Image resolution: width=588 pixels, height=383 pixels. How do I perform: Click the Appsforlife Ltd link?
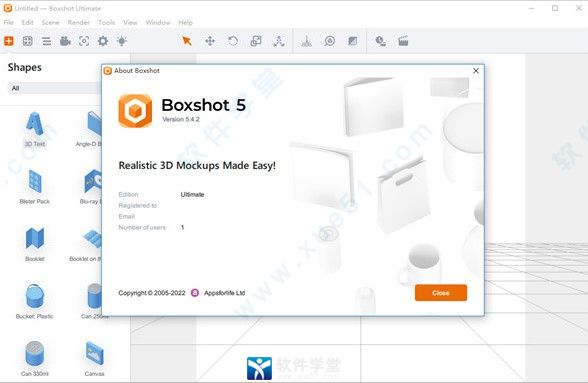point(224,293)
